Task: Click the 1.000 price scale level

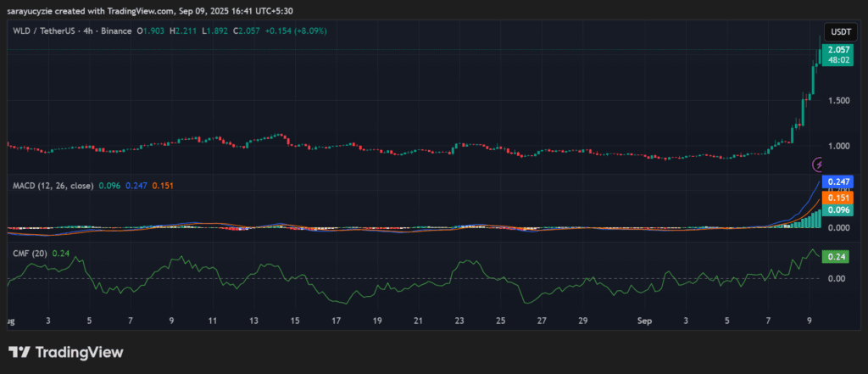Action: (840, 146)
